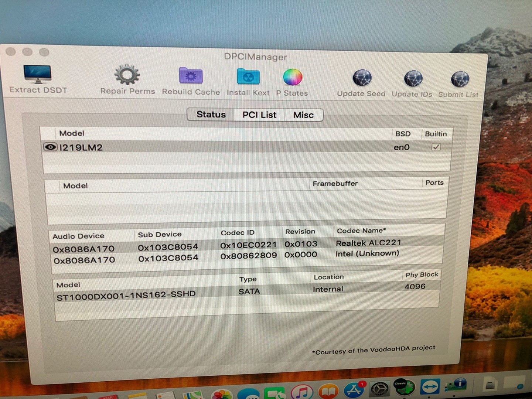Viewport: 532px width, 399px height.
Task: Click the Sub Device column header
Action: click(x=160, y=235)
